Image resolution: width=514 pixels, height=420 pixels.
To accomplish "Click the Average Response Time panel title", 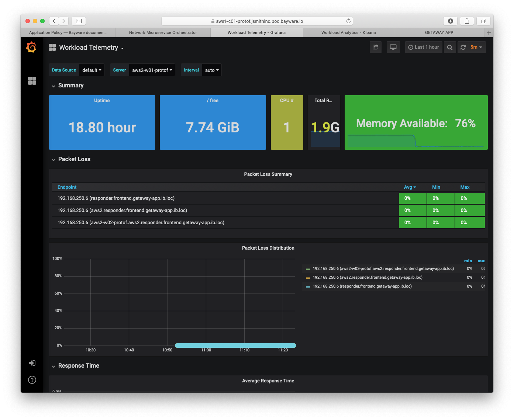I will (x=268, y=381).
